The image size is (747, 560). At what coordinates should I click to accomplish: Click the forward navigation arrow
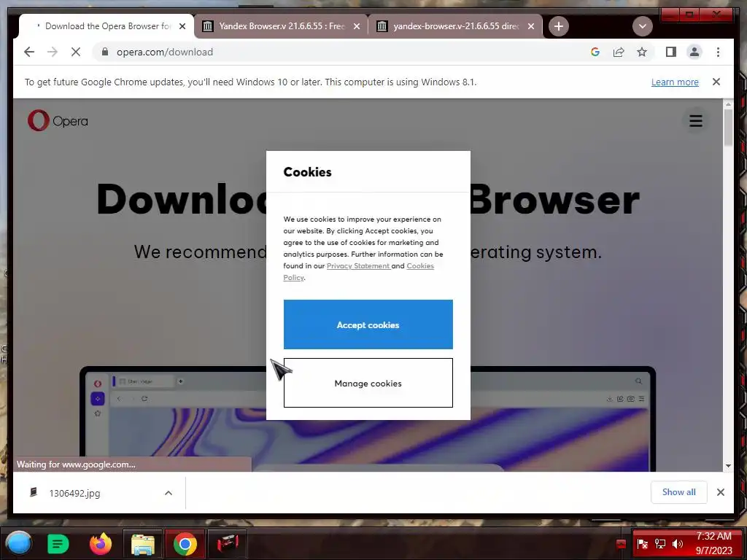pyautogui.click(x=53, y=52)
